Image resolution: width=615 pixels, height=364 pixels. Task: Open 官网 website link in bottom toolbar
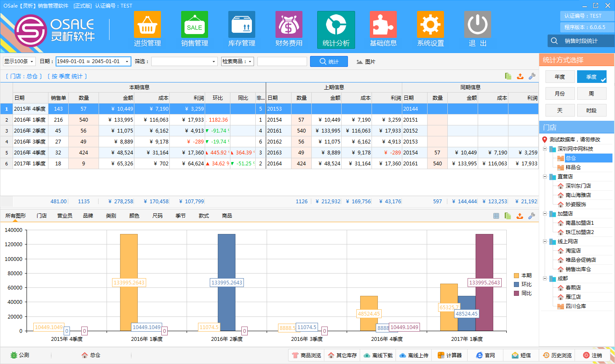tap(485, 356)
